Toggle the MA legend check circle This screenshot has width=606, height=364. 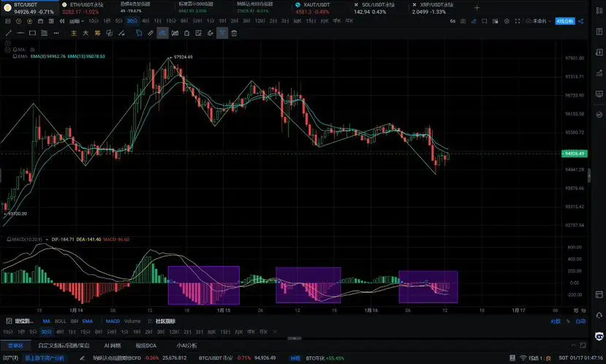pyautogui.click(x=7, y=50)
